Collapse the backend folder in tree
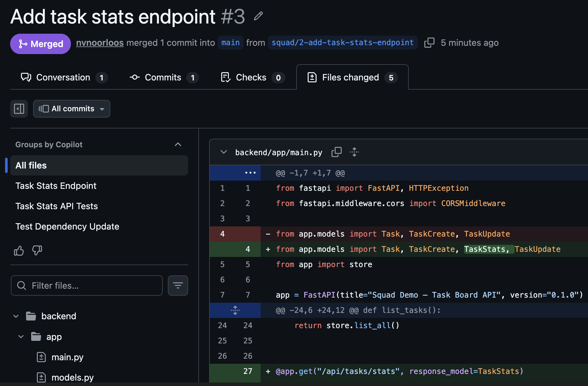The height and width of the screenshot is (386, 588). click(x=16, y=316)
